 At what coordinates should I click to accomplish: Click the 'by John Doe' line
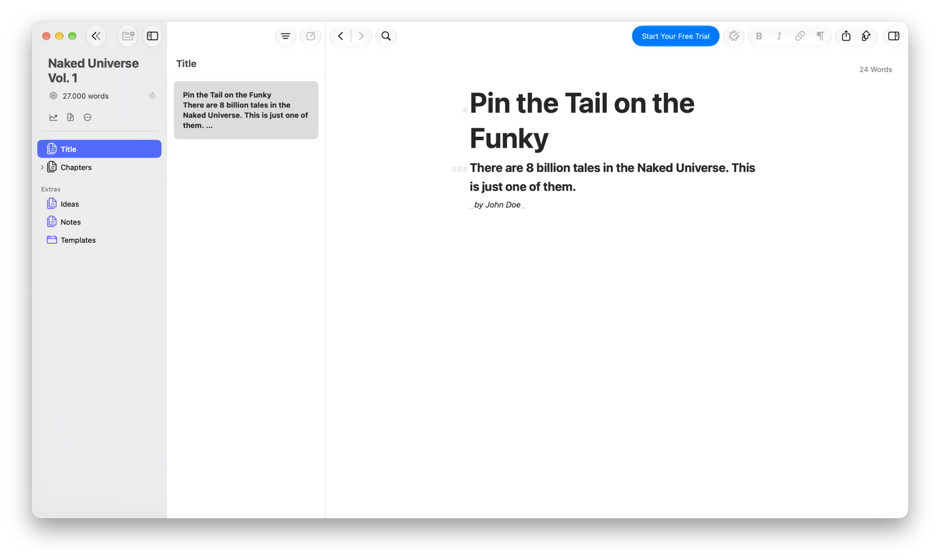pos(498,205)
